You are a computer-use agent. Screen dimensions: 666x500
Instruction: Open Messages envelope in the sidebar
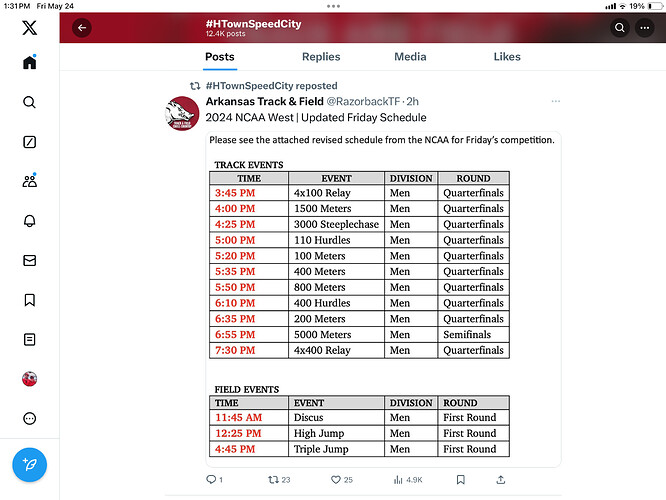pyautogui.click(x=29, y=260)
